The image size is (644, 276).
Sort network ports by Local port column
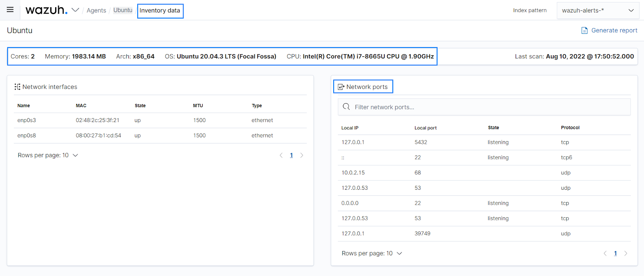pos(425,128)
